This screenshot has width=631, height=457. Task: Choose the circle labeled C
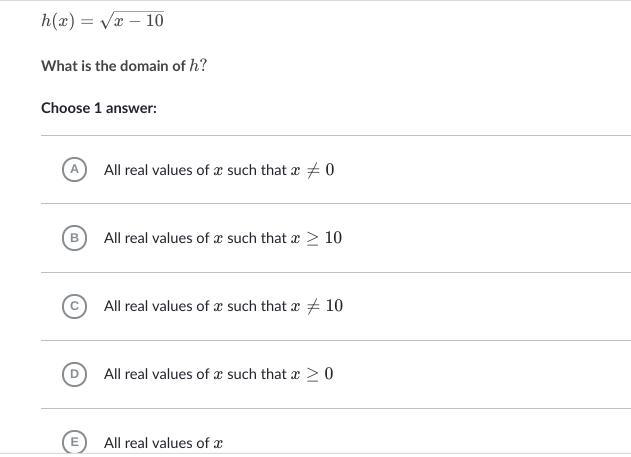(x=74, y=306)
